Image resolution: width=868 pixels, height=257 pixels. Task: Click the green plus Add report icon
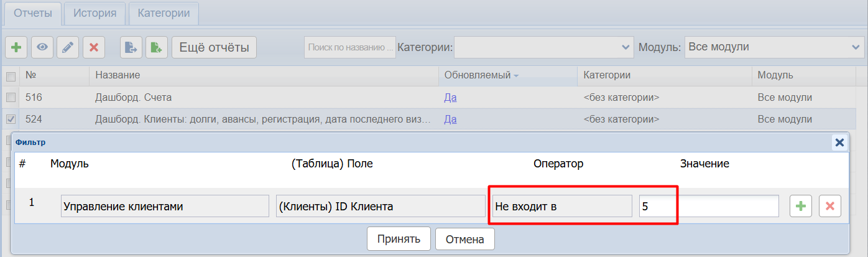[16, 47]
